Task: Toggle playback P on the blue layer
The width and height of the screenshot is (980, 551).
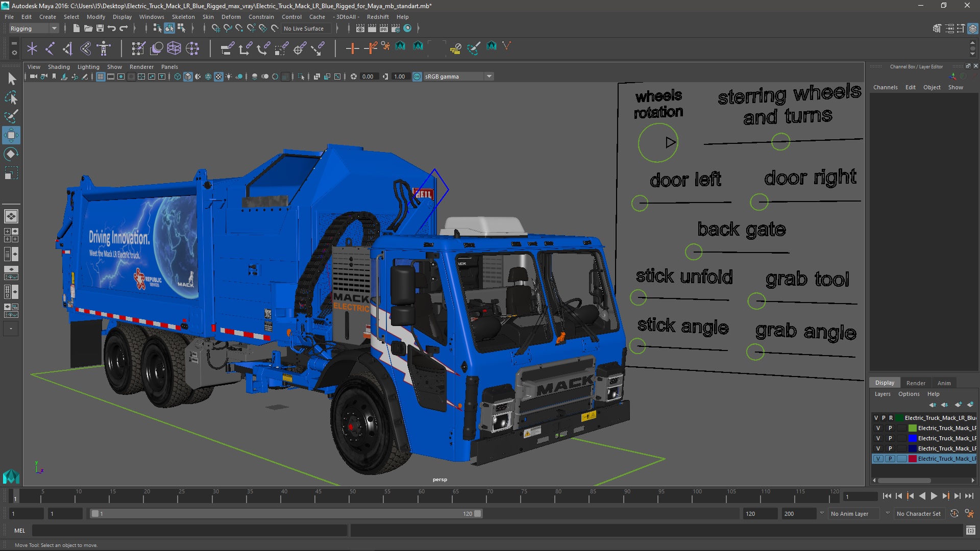Action: pos(890,438)
